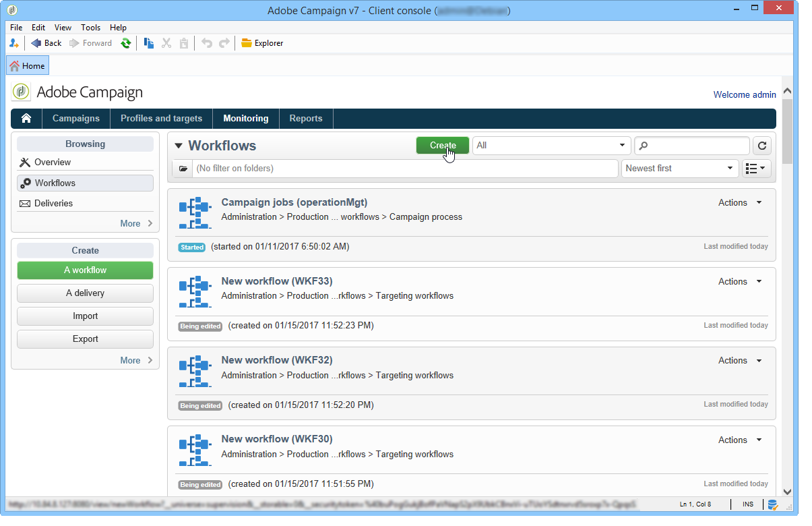Click the scroll down arrow
Screen dimensions: 812x526
[x=787, y=492]
